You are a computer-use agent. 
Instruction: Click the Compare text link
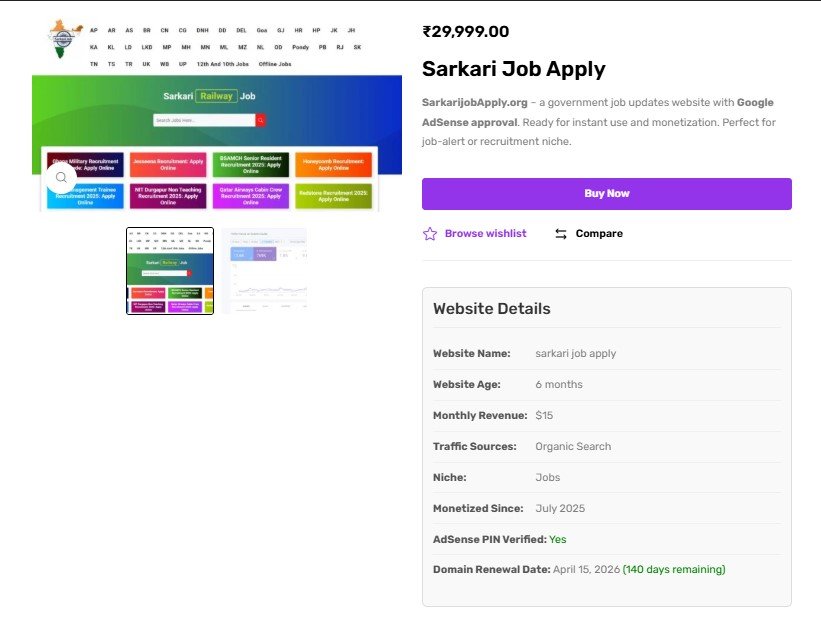599,234
